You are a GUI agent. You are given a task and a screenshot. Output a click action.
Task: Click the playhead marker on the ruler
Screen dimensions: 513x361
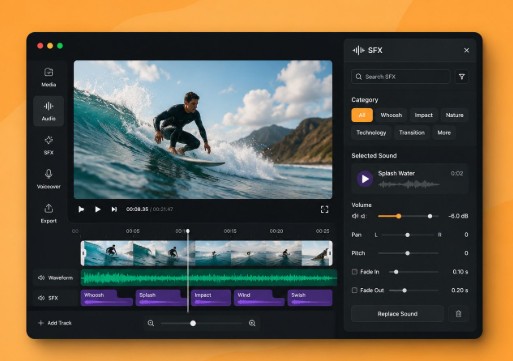click(x=188, y=231)
